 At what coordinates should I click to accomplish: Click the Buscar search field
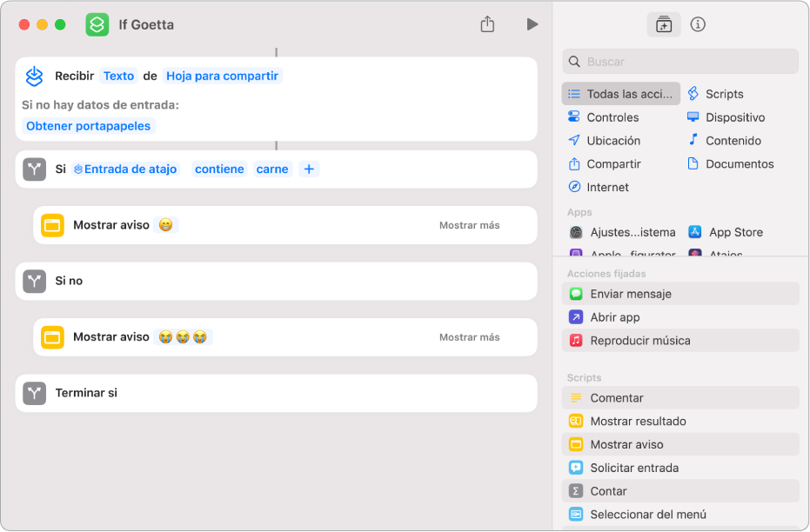(x=687, y=62)
